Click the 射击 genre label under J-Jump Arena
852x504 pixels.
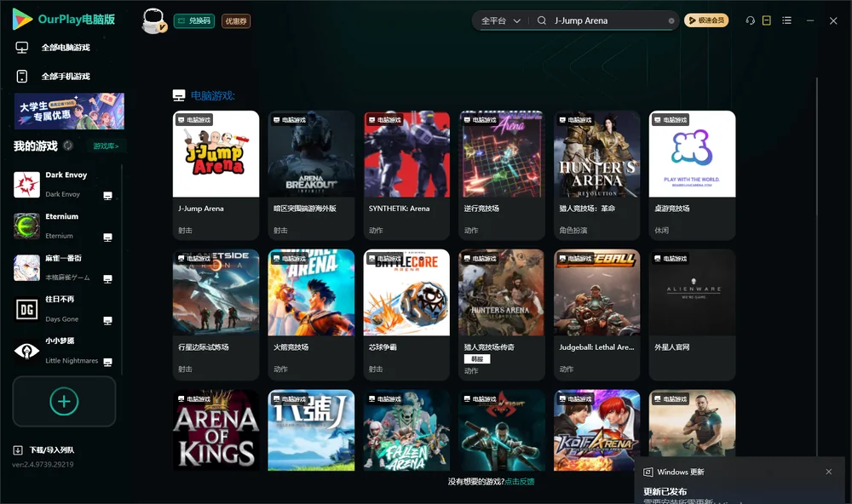[185, 230]
